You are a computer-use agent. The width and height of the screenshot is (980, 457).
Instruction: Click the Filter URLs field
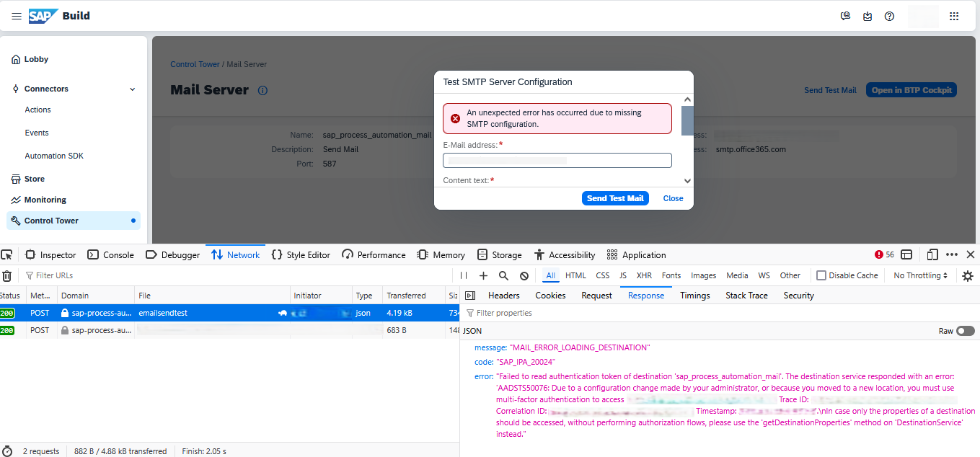pos(238,275)
